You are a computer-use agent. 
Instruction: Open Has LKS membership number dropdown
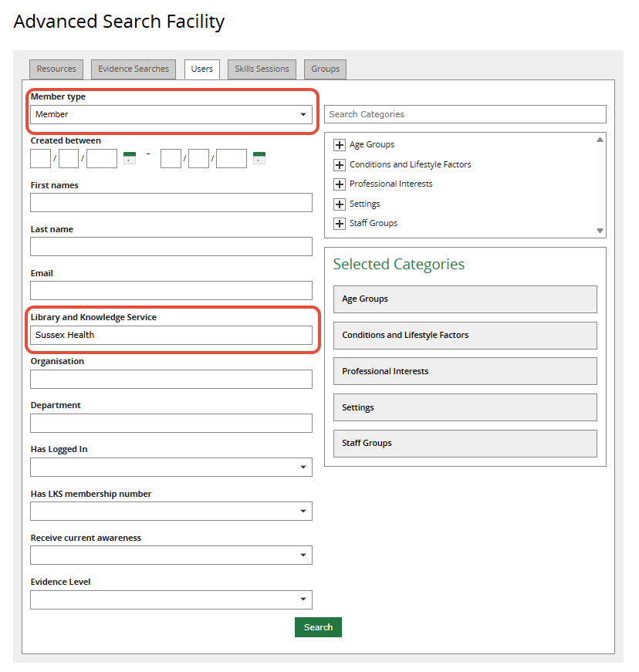(171, 511)
